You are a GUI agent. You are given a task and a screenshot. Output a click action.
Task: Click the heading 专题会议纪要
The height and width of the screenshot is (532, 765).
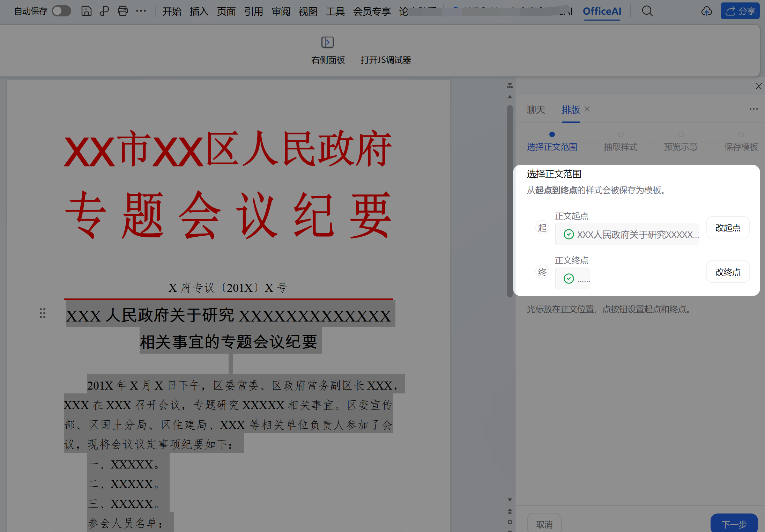coord(228,215)
